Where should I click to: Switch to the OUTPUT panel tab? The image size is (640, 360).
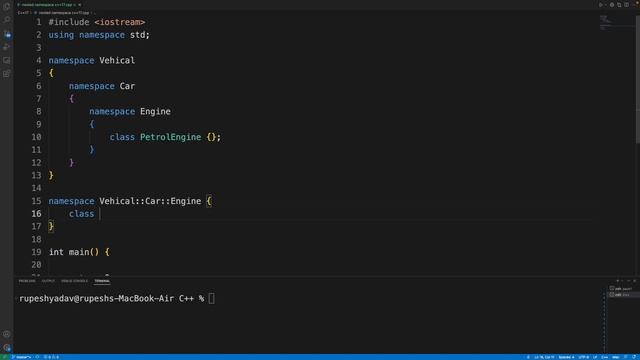click(x=48, y=281)
